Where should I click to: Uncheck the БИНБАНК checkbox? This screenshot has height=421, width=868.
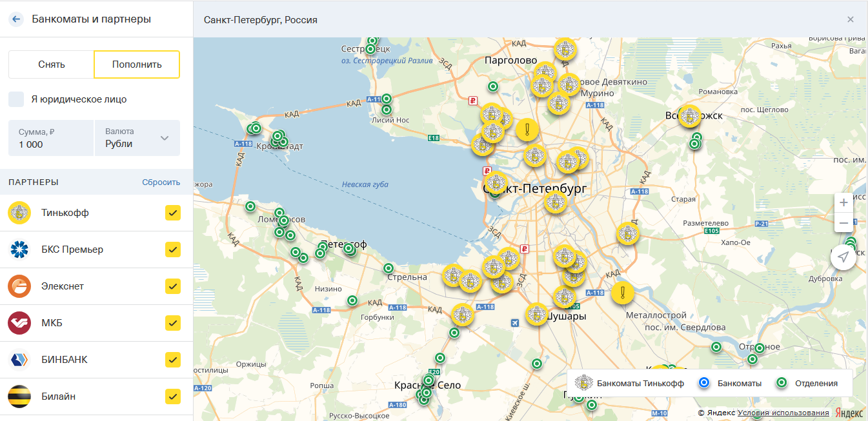pos(172,360)
